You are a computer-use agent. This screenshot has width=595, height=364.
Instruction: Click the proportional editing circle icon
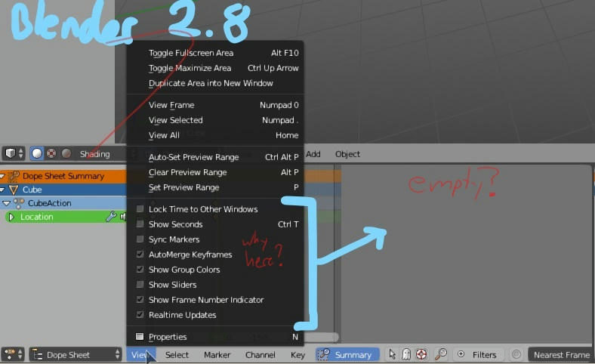point(516,354)
